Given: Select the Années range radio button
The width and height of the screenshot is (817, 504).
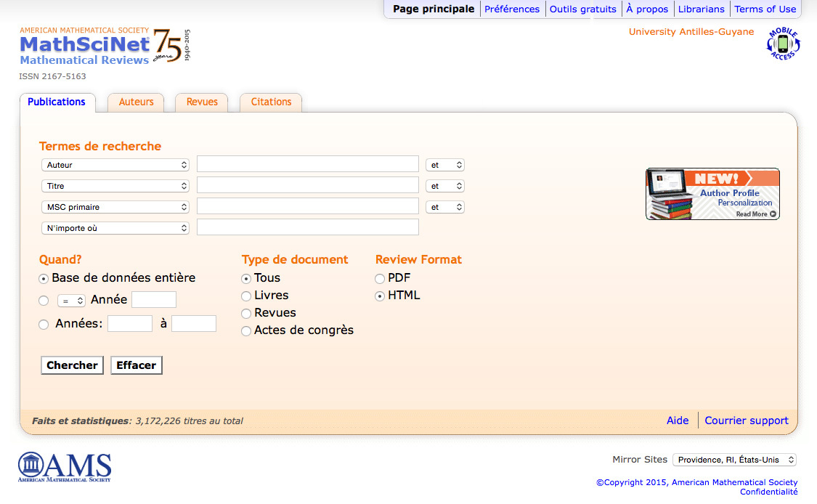Looking at the screenshot, I should tap(44, 325).
